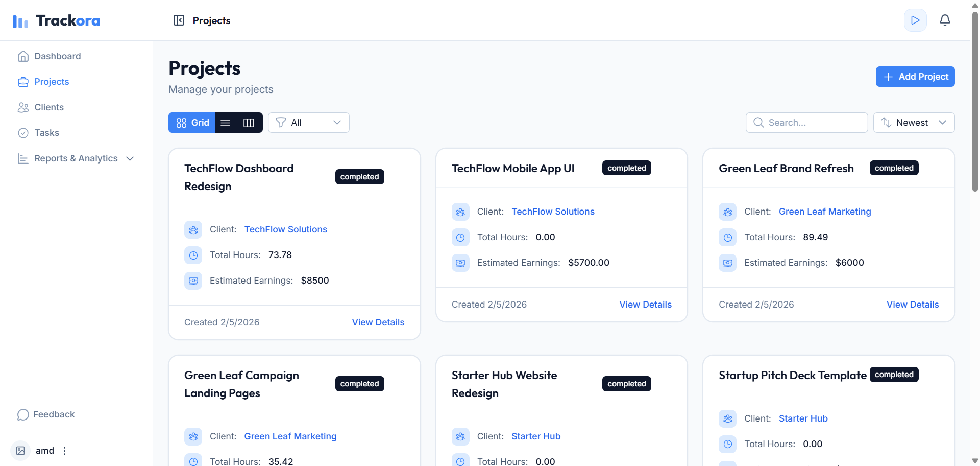This screenshot has width=980, height=466.
Task: Click the Trackora logo icon
Action: (x=19, y=21)
